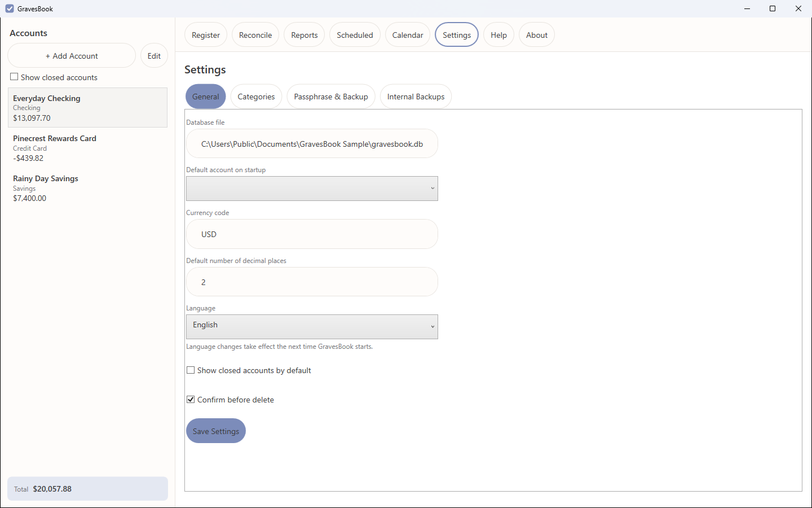Select the General settings sub-tab
812x508 pixels.
coord(206,97)
